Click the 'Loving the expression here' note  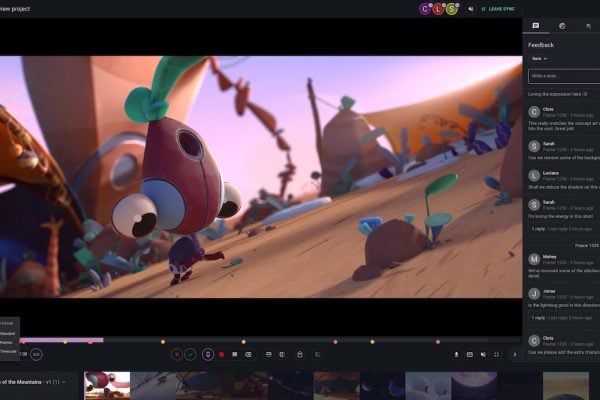558,94
